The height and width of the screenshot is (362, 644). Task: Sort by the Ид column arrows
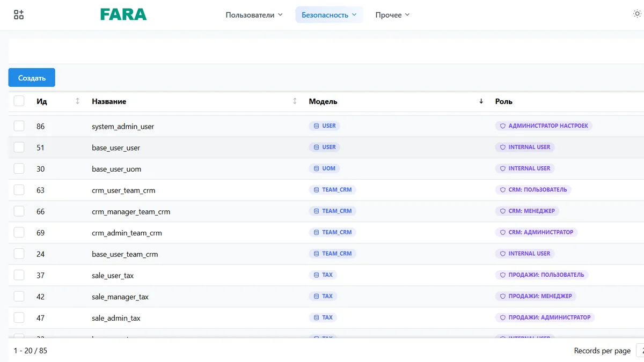point(77,101)
